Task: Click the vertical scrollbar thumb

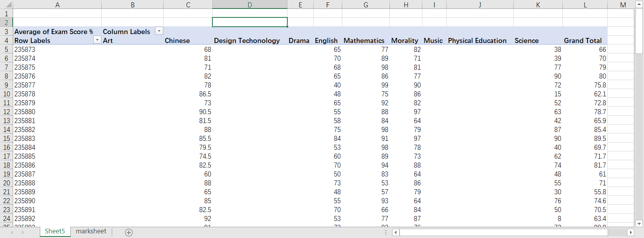Action: (639, 31)
